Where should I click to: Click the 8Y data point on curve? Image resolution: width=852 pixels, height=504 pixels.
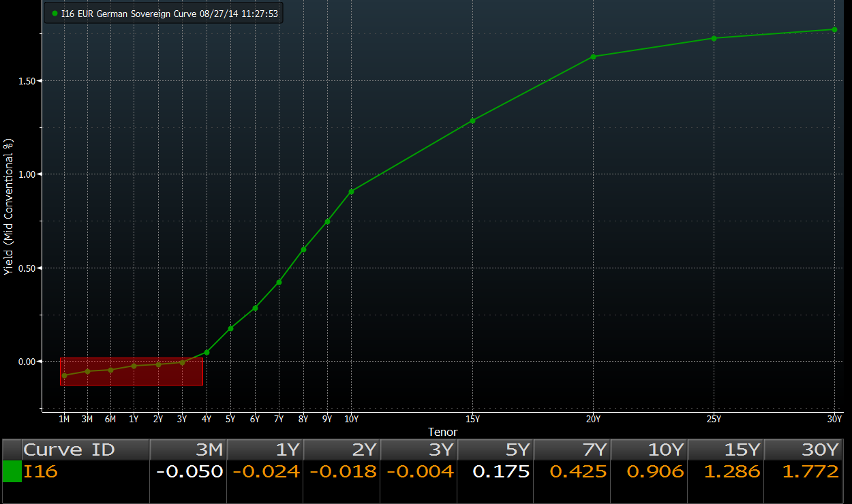[x=303, y=249]
